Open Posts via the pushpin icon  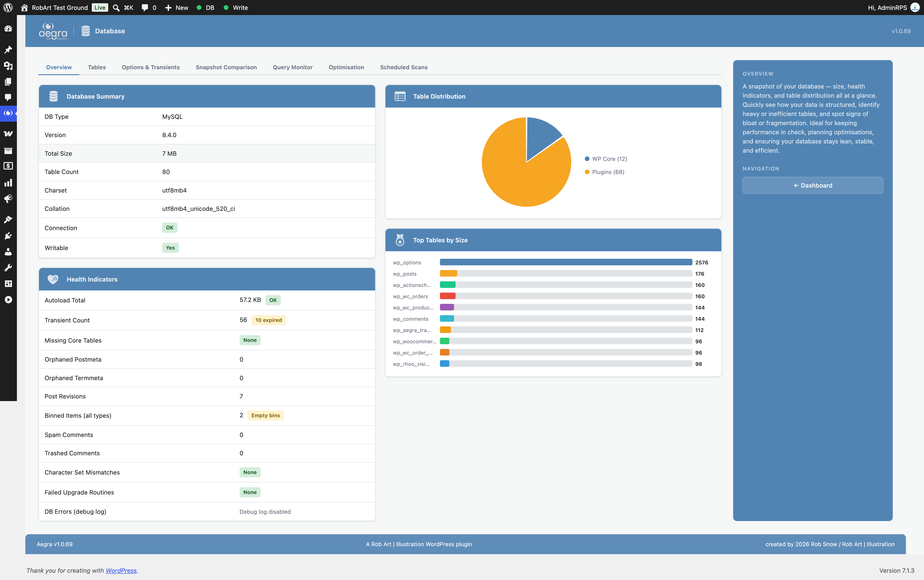(x=8, y=50)
